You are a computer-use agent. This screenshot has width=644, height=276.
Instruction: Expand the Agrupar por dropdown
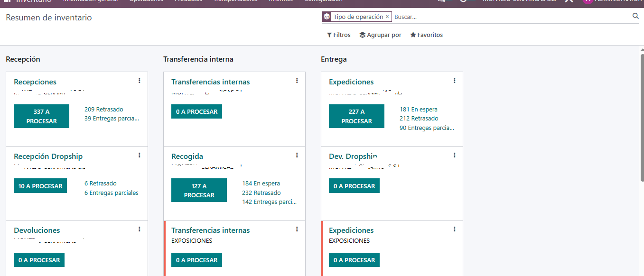pos(381,35)
